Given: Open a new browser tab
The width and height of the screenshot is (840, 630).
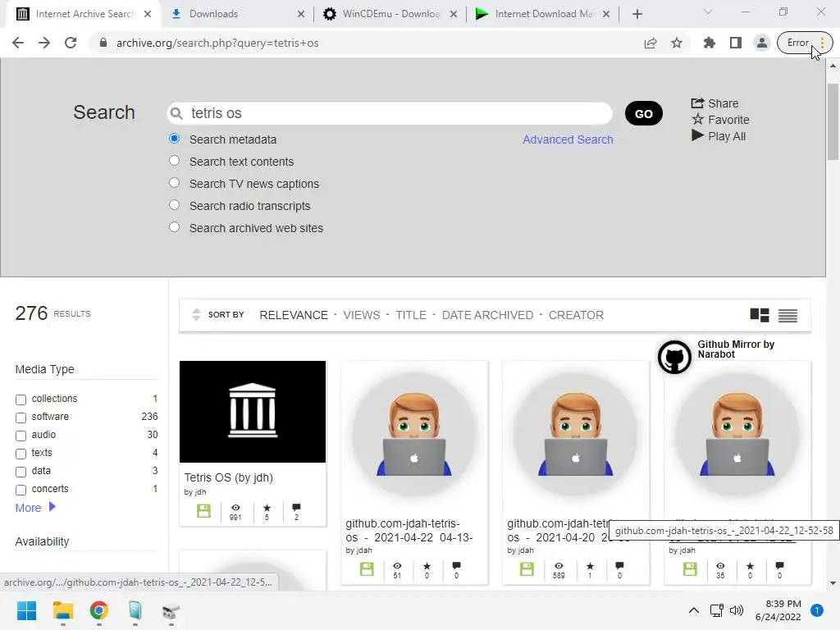Looking at the screenshot, I should pyautogui.click(x=637, y=14).
